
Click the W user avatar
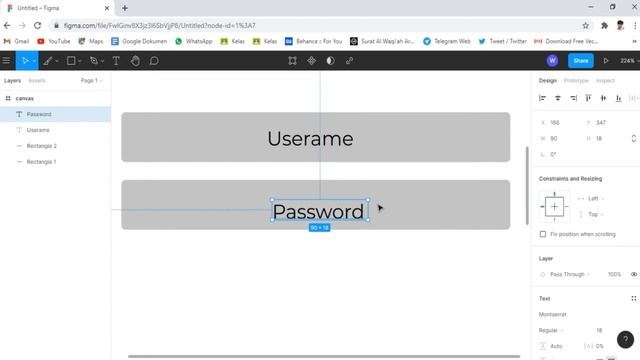[x=552, y=61]
